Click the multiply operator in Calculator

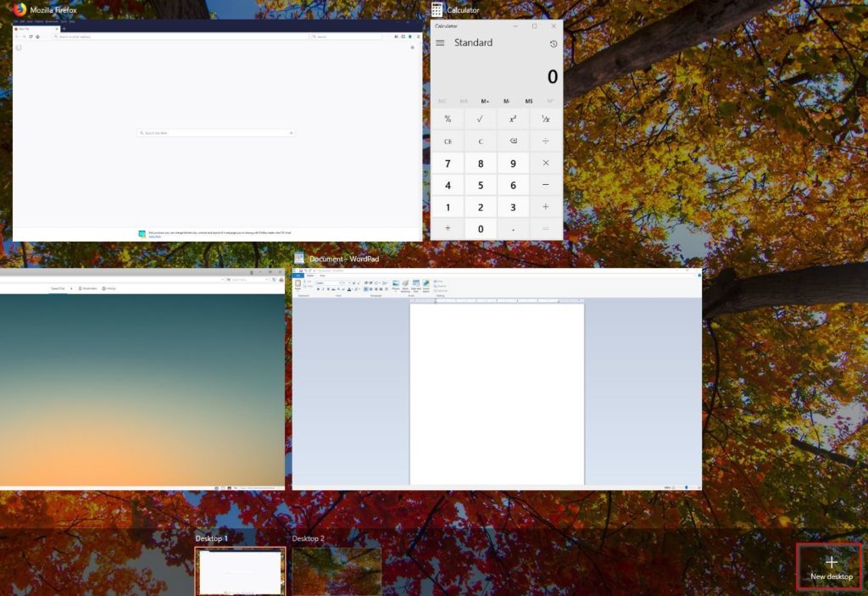[x=545, y=163]
